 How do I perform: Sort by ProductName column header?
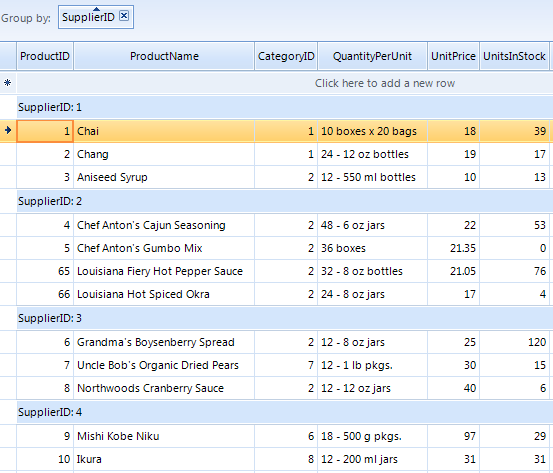[x=164, y=56]
